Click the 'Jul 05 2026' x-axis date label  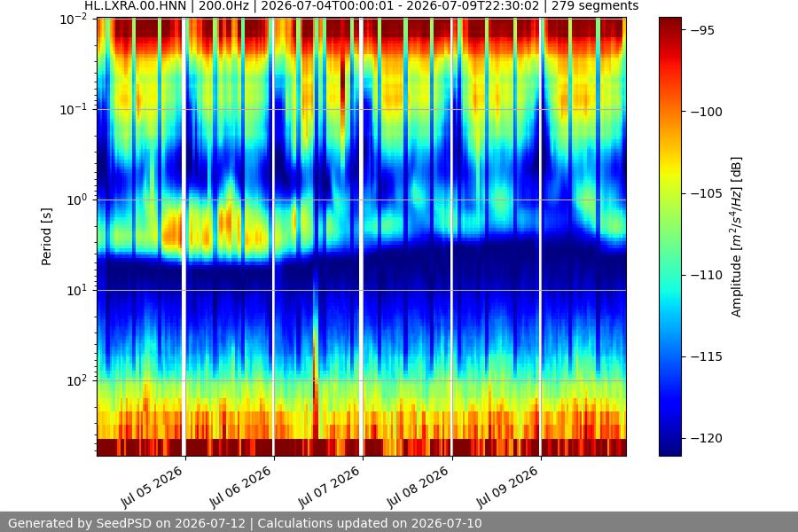[x=152, y=487]
